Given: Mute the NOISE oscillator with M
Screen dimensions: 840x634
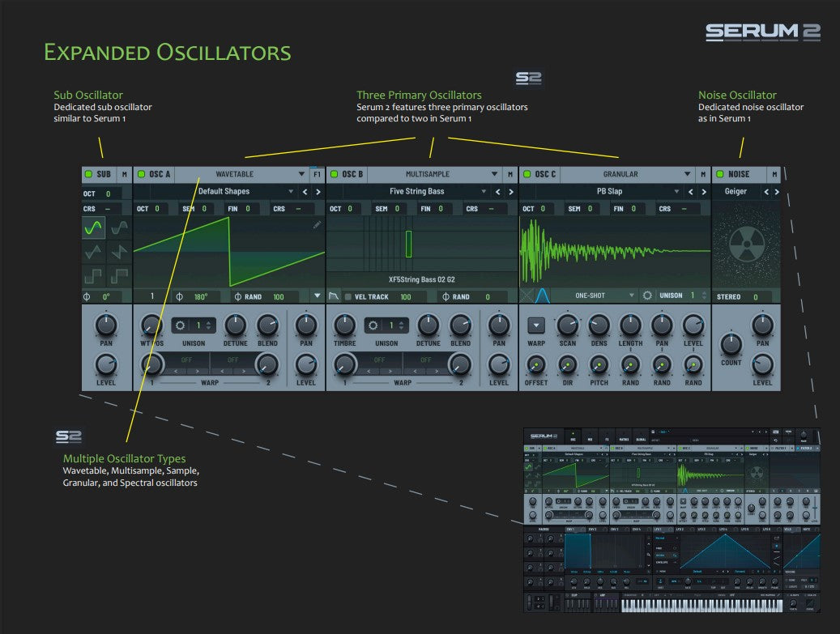Looking at the screenshot, I should (x=774, y=174).
